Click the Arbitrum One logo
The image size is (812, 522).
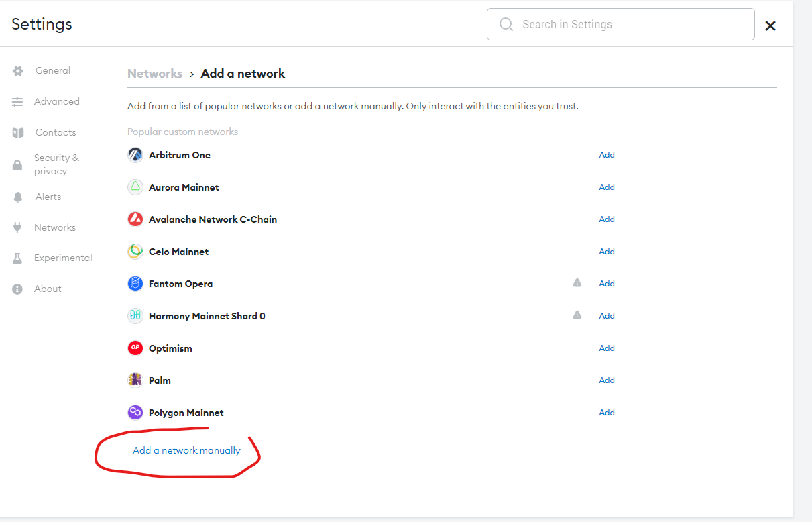pyautogui.click(x=135, y=155)
